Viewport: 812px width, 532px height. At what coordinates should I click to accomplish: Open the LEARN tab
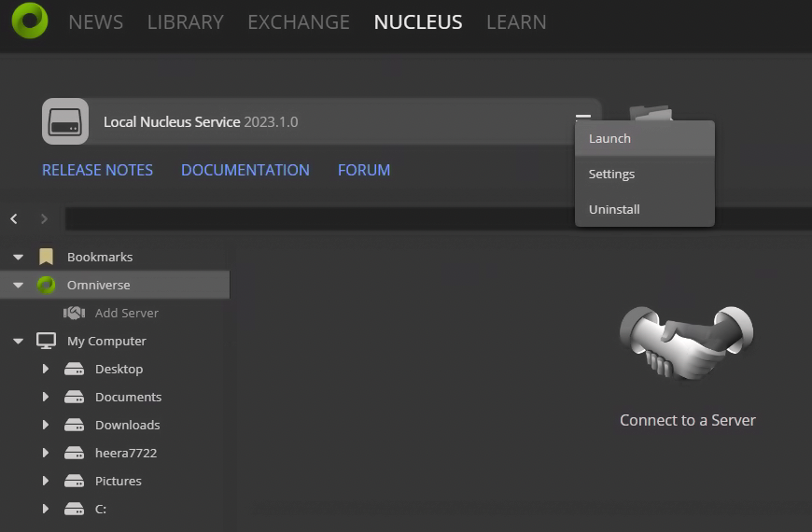point(516,22)
